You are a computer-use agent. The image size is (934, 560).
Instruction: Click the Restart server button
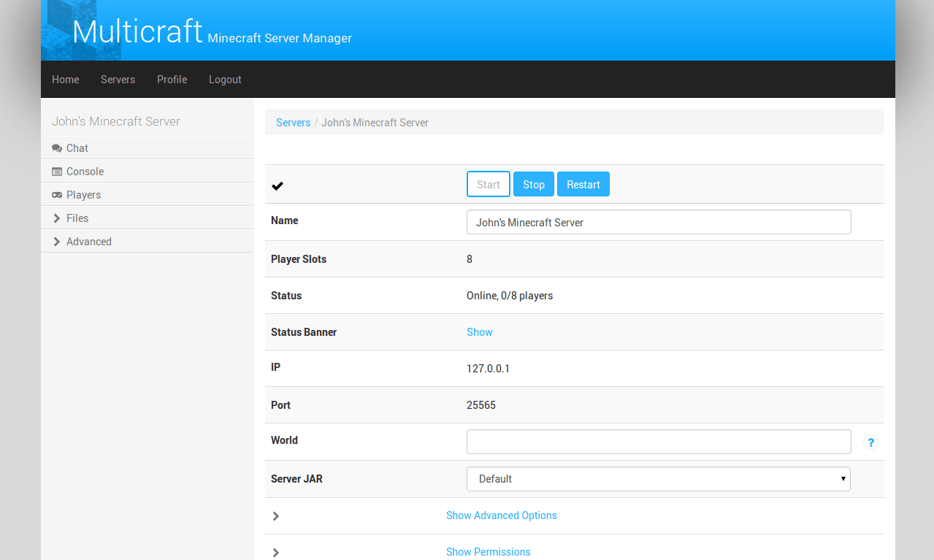pos(583,185)
